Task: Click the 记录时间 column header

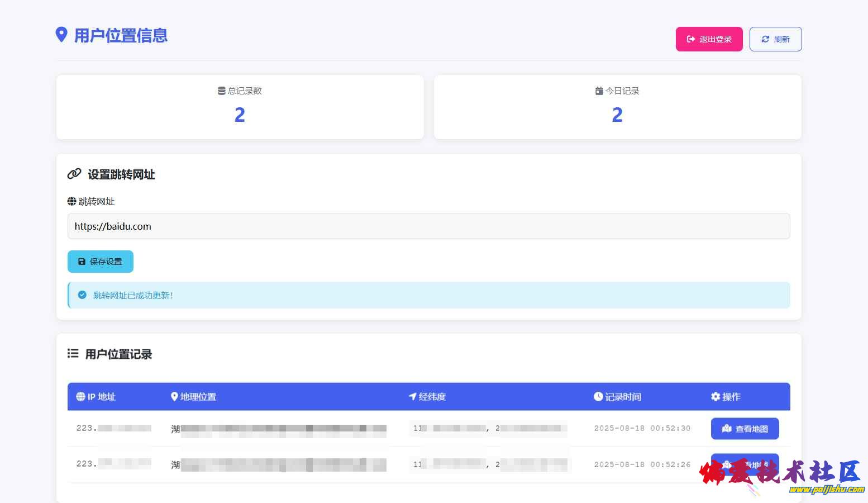Action: [617, 397]
